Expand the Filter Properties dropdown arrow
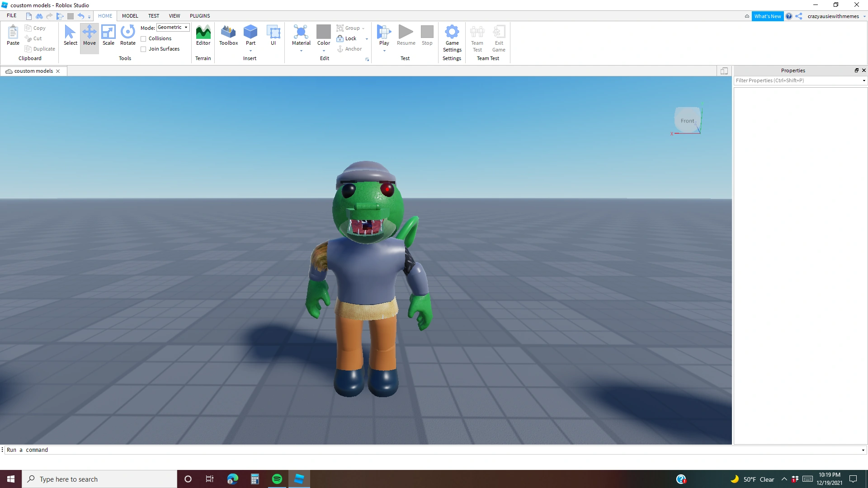This screenshot has width=868, height=488. click(x=864, y=81)
